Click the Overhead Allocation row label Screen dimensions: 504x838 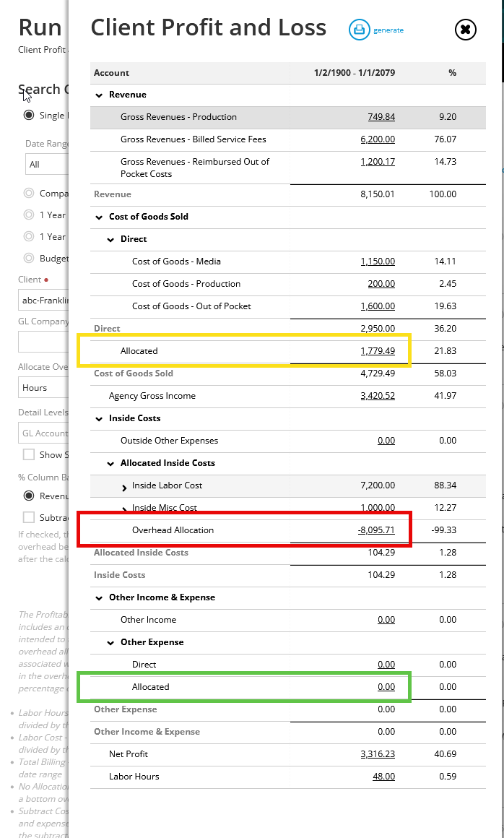coord(173,530)
